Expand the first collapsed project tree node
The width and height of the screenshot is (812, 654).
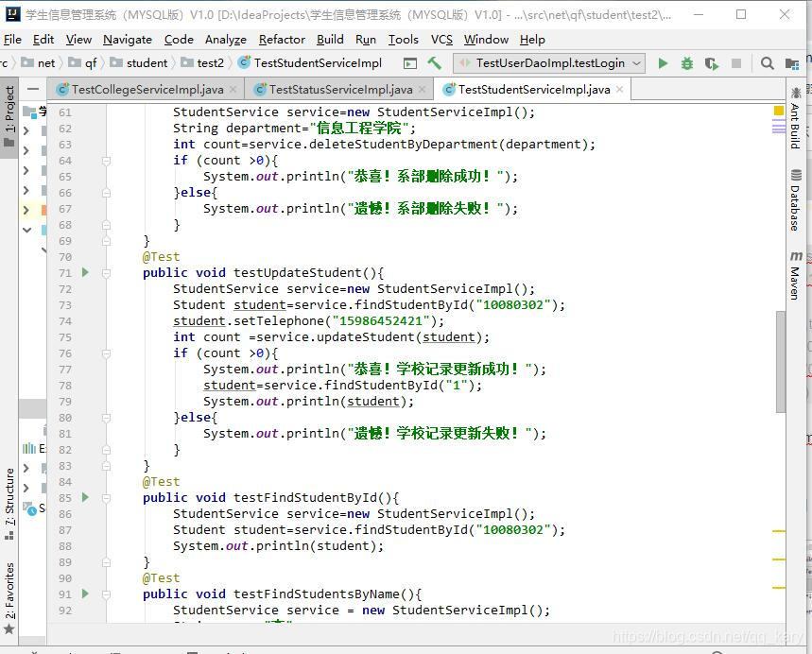pyautogui.click(x=26, y=130)
